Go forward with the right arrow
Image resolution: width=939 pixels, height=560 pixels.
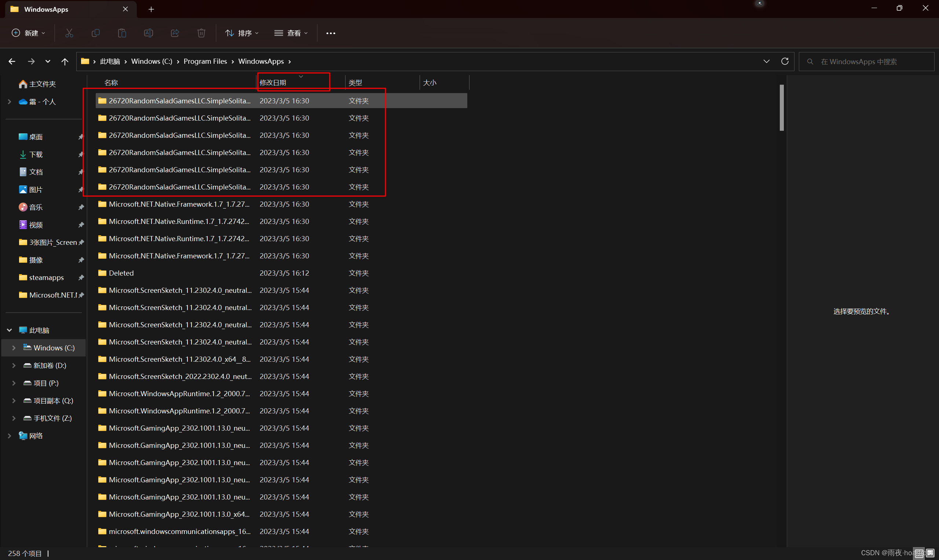click(x=31, y=61)
